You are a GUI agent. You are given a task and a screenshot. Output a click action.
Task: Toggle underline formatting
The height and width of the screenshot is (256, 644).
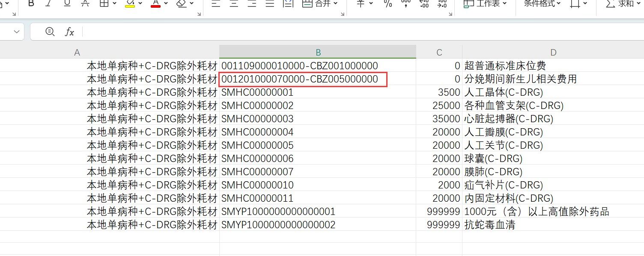click(67, 3)
